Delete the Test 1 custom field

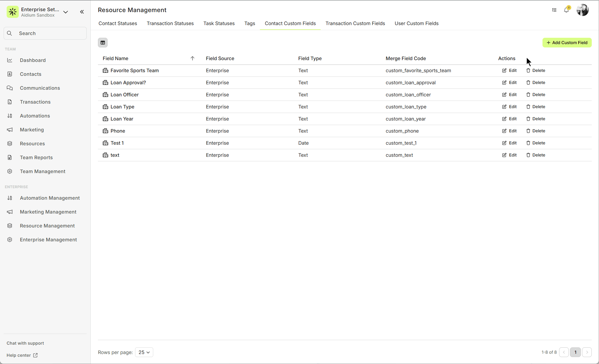point(536,143)
